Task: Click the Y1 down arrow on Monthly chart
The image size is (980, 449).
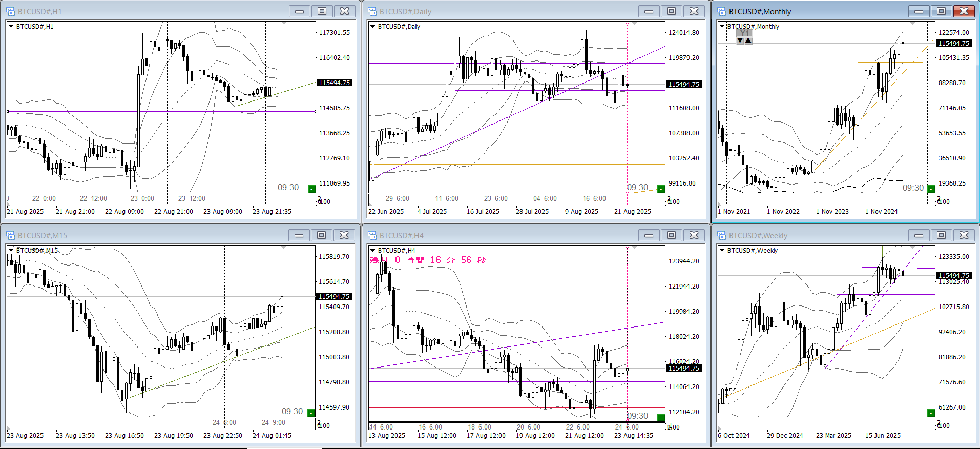Action: click(740, 40)
